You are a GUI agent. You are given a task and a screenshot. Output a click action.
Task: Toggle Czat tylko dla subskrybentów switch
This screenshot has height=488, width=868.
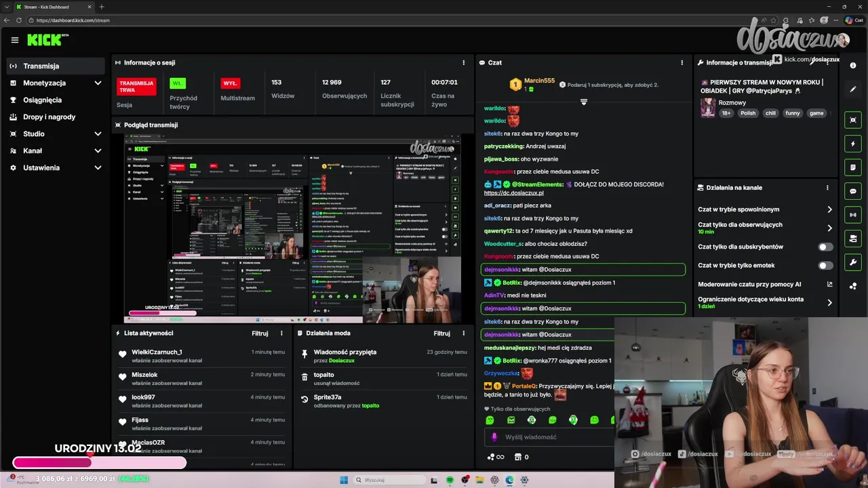(x=825, y=247)
